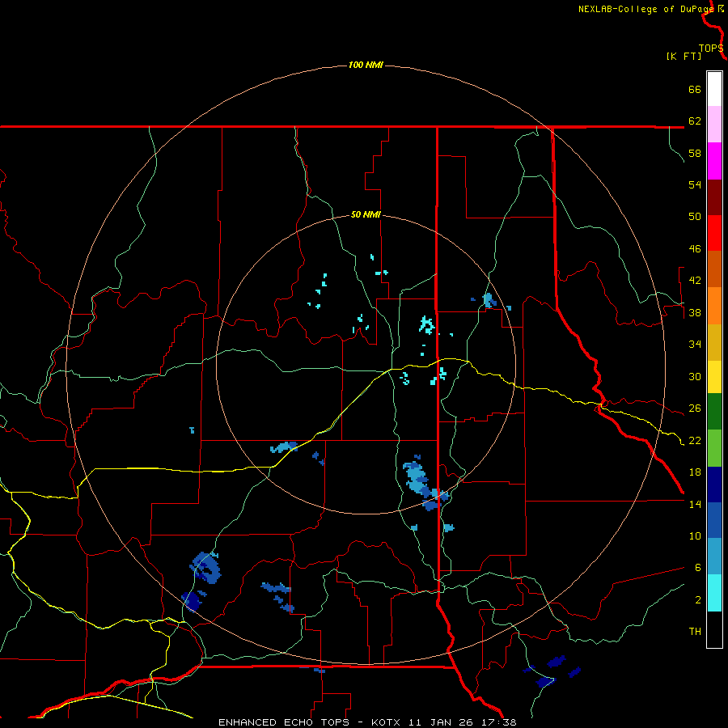The width and height of the screenshot is (728, 728).
Task: Click the '58' legend value
Action: [x=695, y=153]
